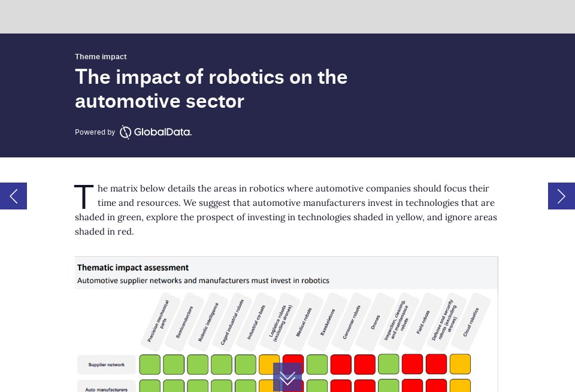Image resolution: width=575 pixels, height=392 pixels.
Task: Toggle the yellow Logistics robots cell for Supplier network
Action: (x=269, y=364)
